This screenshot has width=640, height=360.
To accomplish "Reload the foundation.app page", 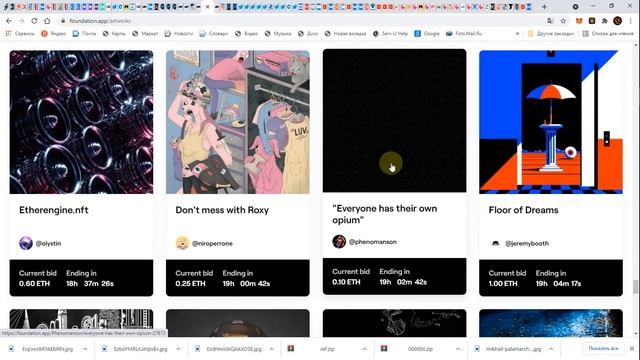I will pos(34,21).
